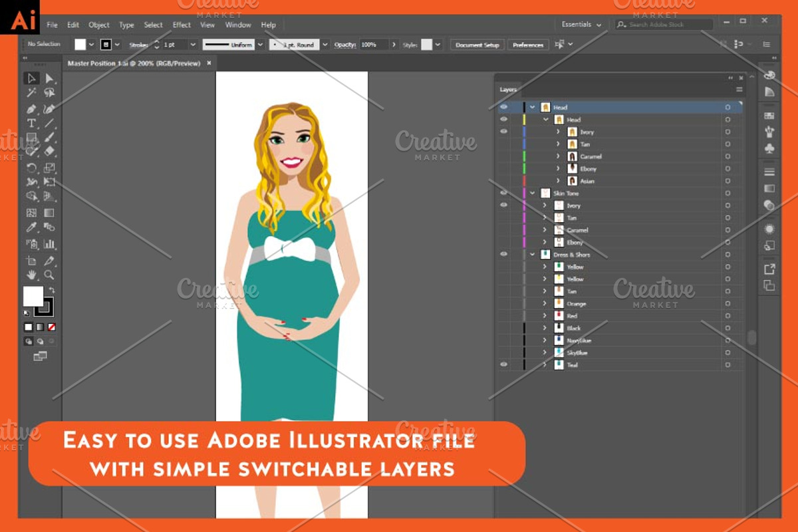
Task: Select the Eraser tool
Action: (x=49, y=152)
